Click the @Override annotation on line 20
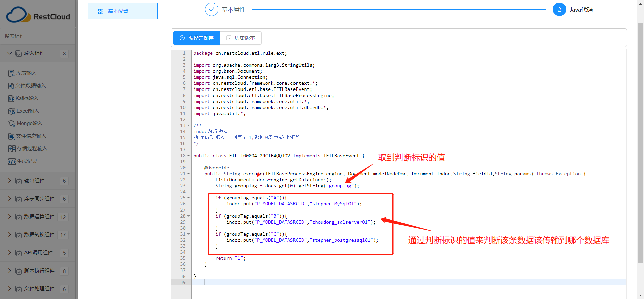 point(217,168)
